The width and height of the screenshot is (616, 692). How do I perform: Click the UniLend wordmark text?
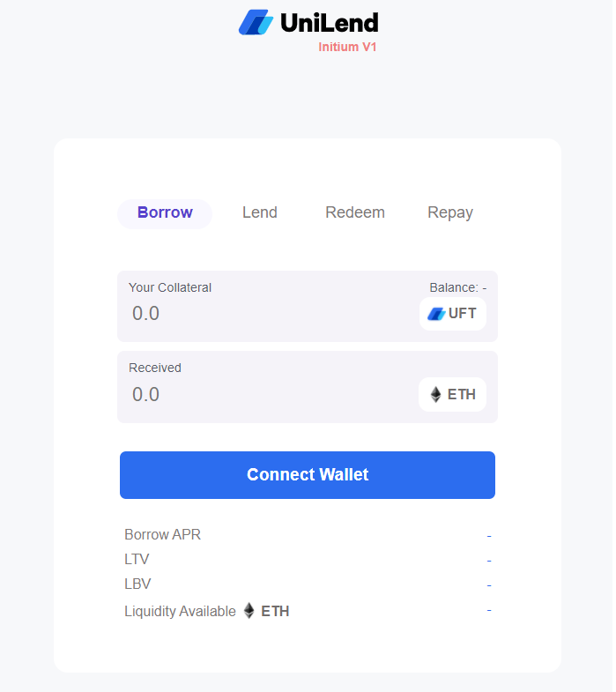pos(330,23)
